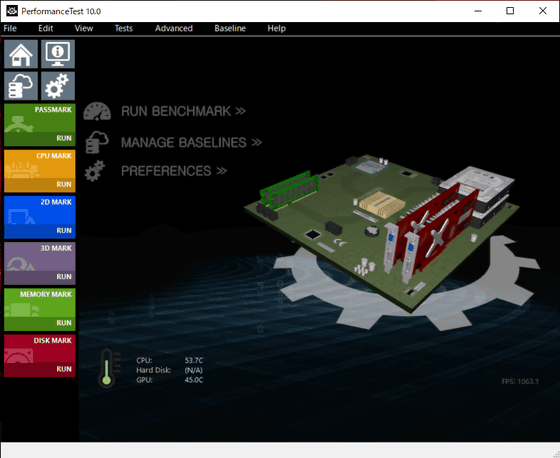Click the RUN BENCHMARK link
The height and width of the screenshot is (458, 560).
tap(183, 111)
